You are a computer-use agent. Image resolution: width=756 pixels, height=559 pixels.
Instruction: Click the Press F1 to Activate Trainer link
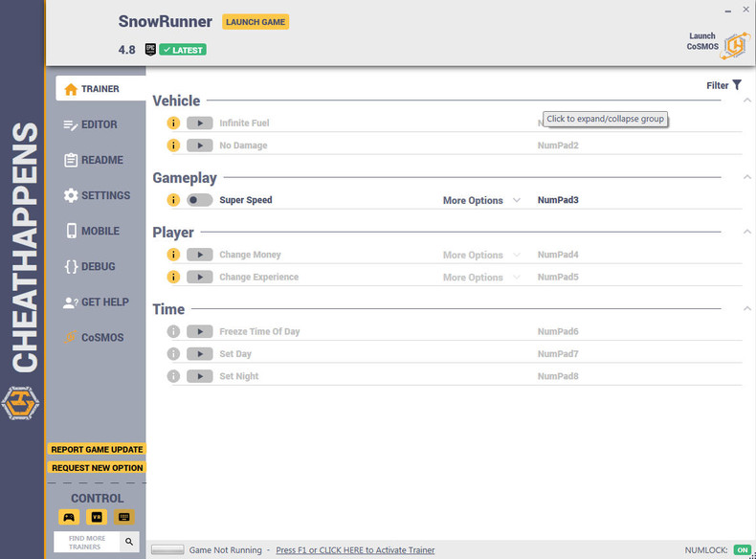[x=355, y=549]
